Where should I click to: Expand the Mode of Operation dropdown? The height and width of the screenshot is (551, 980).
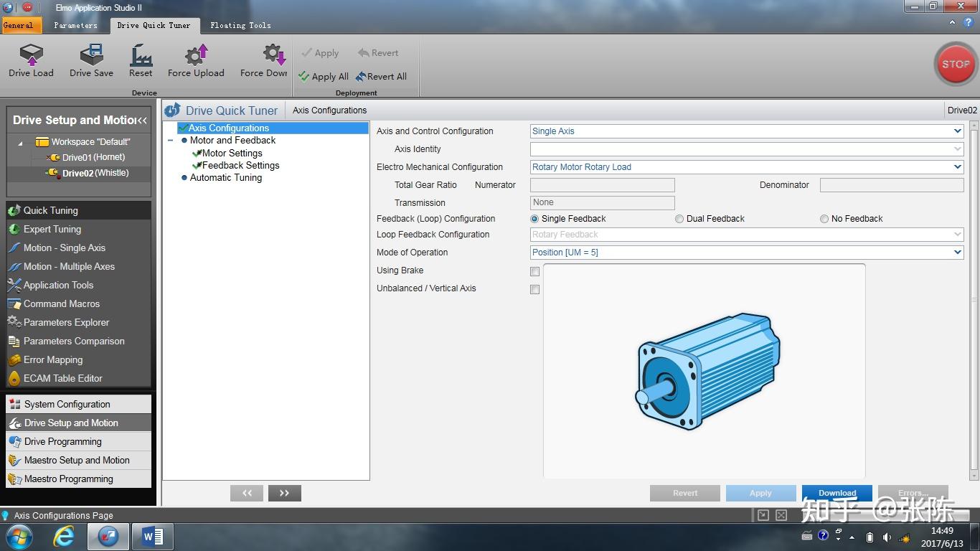click(957, 253)
